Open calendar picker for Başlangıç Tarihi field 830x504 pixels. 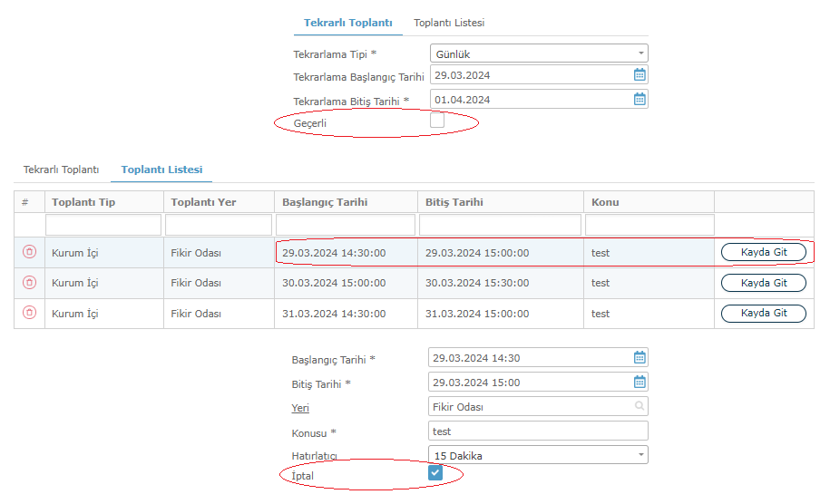(640, 358)
